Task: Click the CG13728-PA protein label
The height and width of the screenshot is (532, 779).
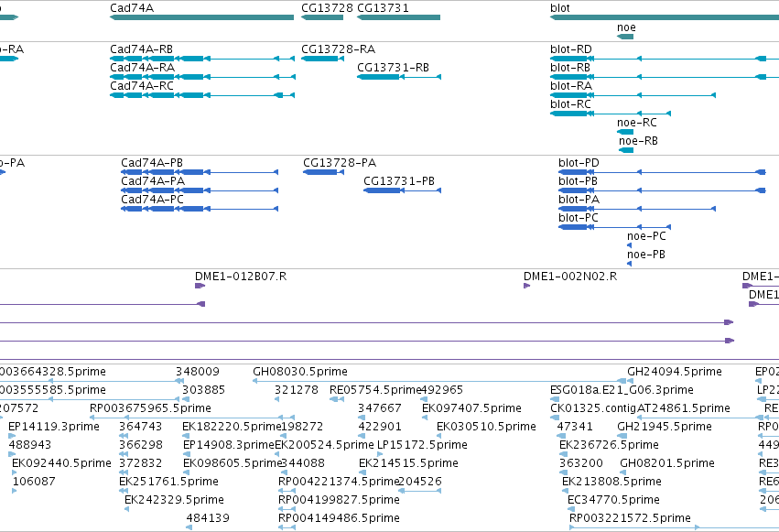Action: point(340,163)
